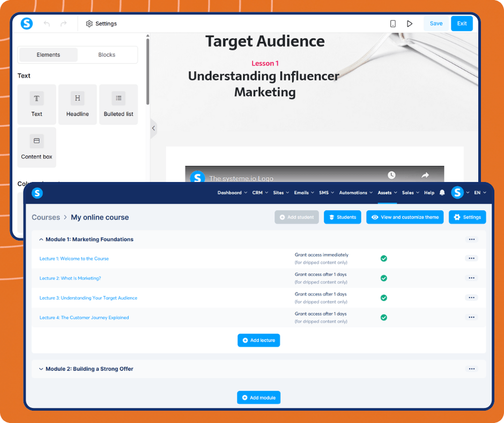Open Lecture 3: Understanding Your Target Audience
The image size is (504, 423).
pyautogui.click(x=88, y=298)
